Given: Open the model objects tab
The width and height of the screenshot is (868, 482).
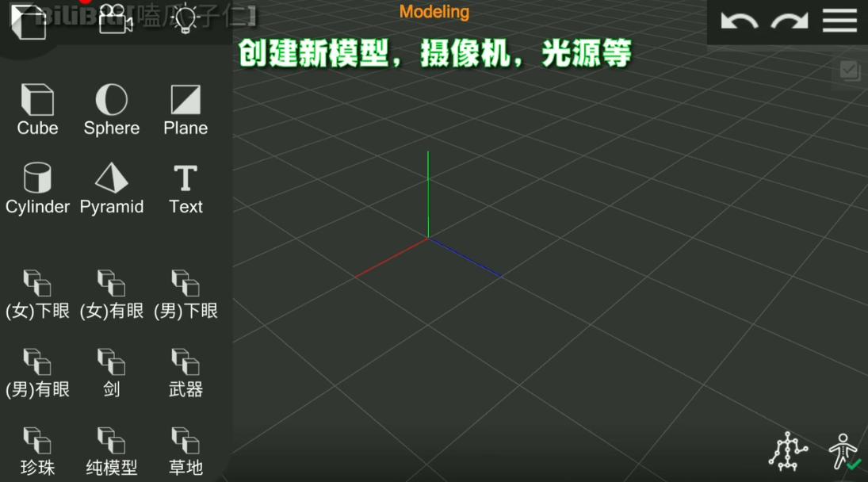Looking at the screenshot, I should pyautogui.click(x=29, y=21).
